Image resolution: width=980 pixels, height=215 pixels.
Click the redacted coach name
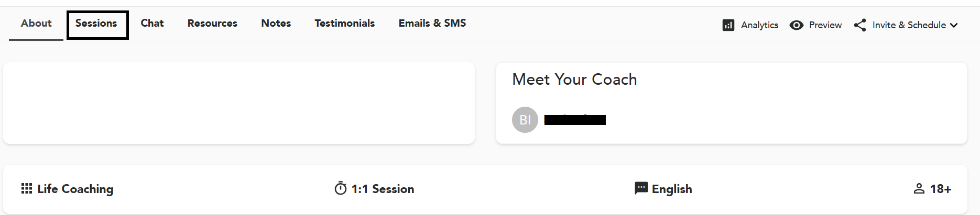click(575, 120)
